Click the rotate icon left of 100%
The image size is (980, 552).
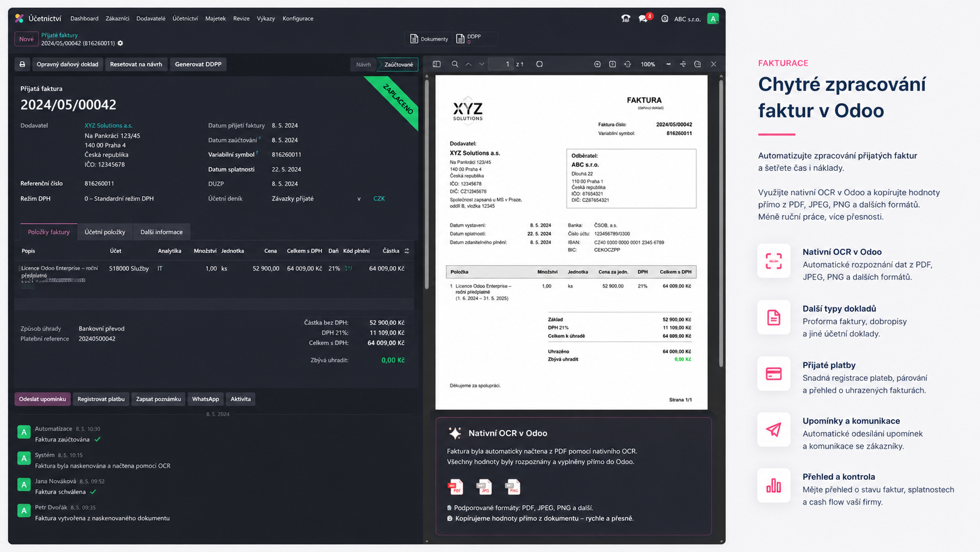point(628,65)
